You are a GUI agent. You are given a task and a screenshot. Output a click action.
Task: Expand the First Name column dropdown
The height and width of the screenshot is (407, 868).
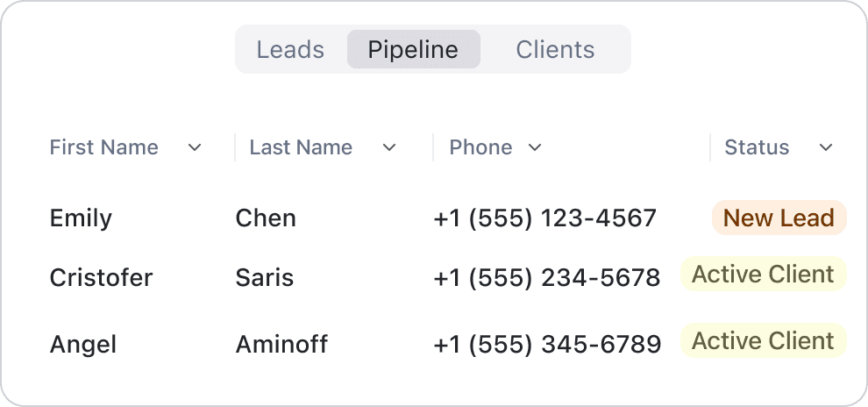point(195,148)
